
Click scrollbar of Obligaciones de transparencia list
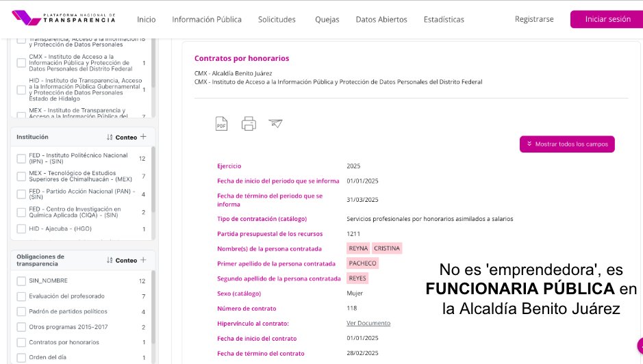153,307
